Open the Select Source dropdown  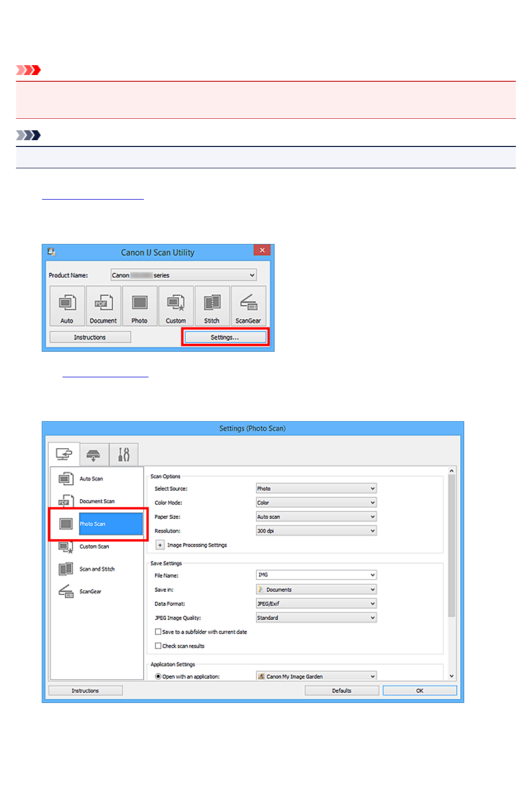coord(316,488)
